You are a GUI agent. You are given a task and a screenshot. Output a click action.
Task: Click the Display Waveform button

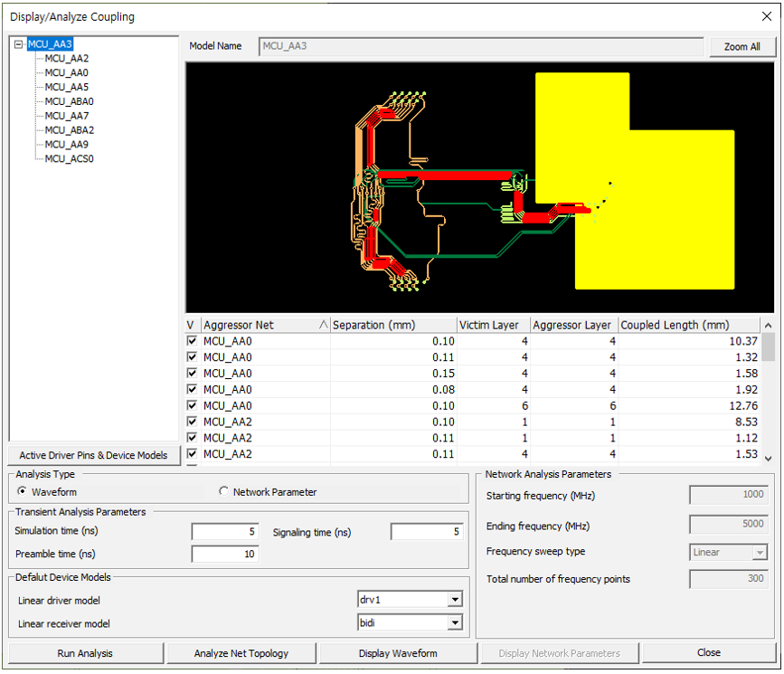coord(398,653)
